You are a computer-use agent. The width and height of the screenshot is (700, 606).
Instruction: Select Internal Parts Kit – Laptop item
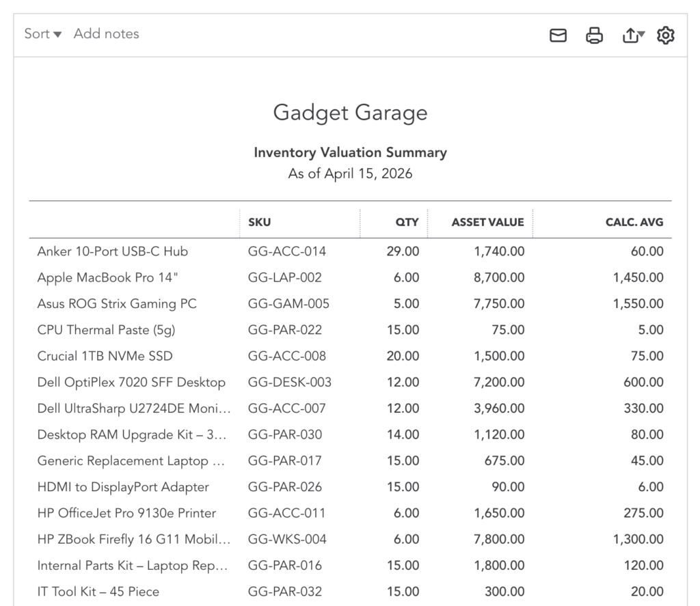coord(133,566)
